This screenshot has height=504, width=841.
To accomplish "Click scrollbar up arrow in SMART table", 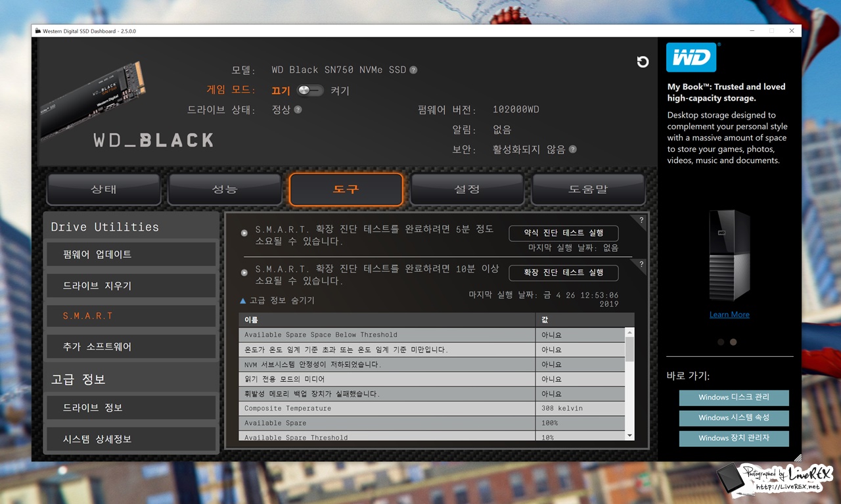I will coord(629,332).
